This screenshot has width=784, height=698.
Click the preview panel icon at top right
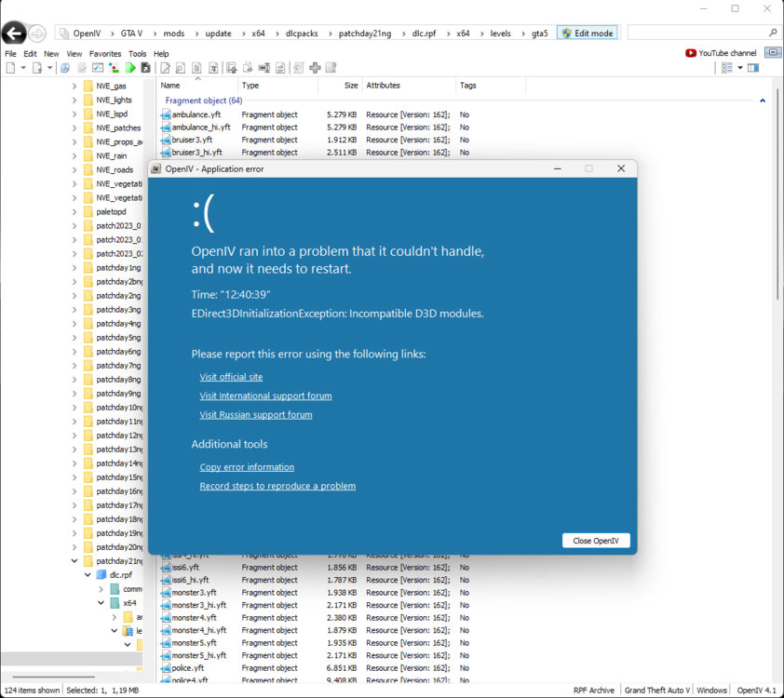point(754,68)
